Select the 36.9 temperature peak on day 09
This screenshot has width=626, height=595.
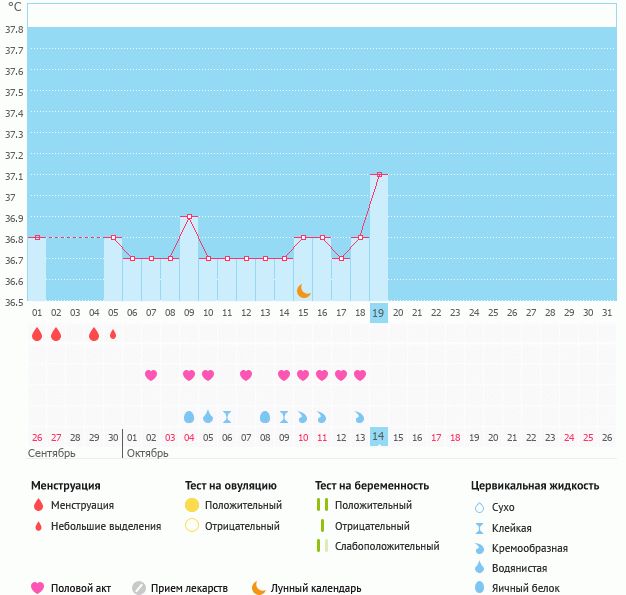click(x=189, y=217)
